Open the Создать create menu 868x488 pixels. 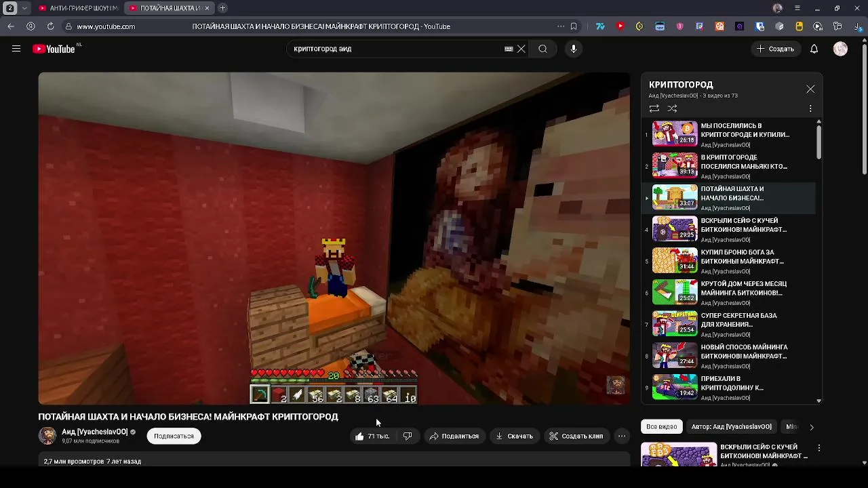coord(774,49)
